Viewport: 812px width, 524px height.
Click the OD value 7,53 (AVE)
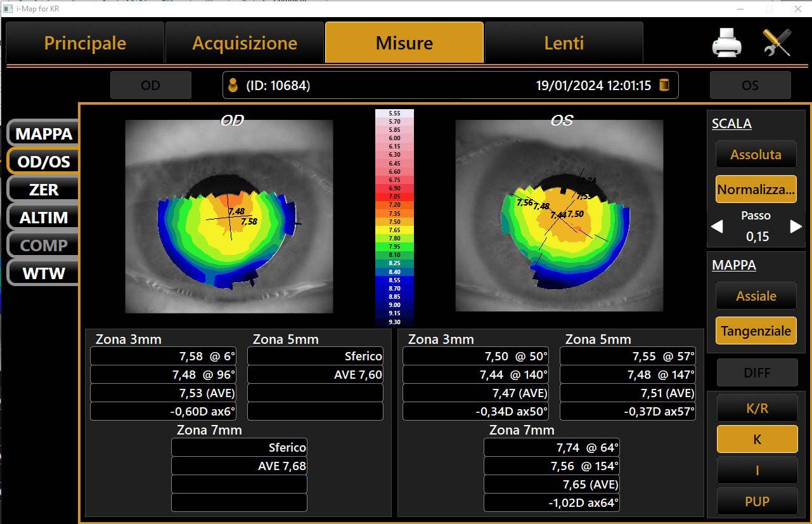(164, 393)
